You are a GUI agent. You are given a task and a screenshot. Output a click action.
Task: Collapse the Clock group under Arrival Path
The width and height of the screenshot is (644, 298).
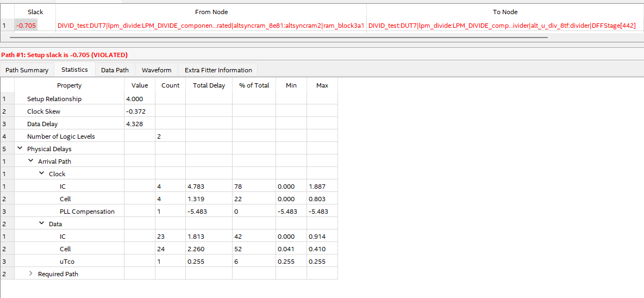click(41, 173)
